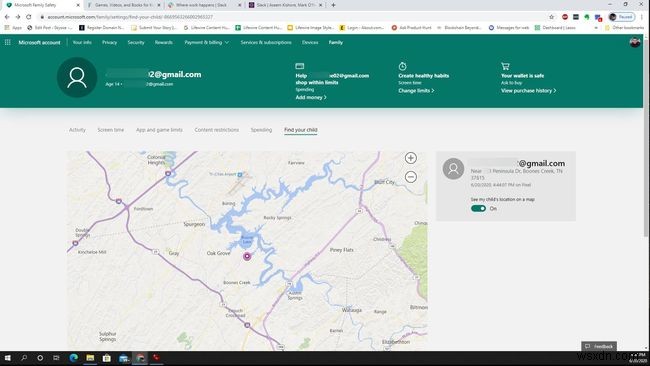Open Messages for web bookmark
The width and height of the screenshot is (650, 366).
[509, 28]
